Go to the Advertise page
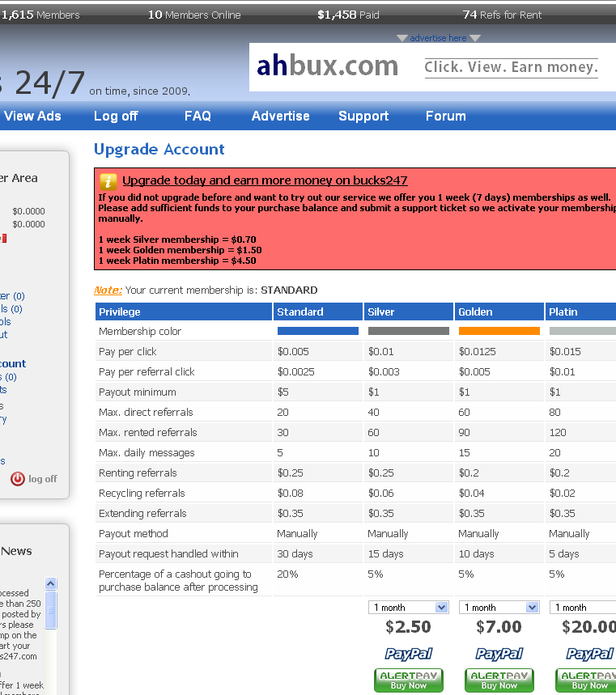This screenshot has height=695, width=616. coord(280,117)
